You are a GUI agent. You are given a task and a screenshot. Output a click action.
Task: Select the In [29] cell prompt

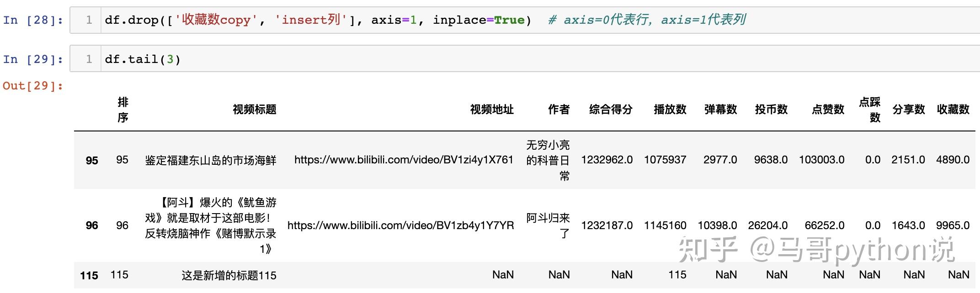(33, 59)
